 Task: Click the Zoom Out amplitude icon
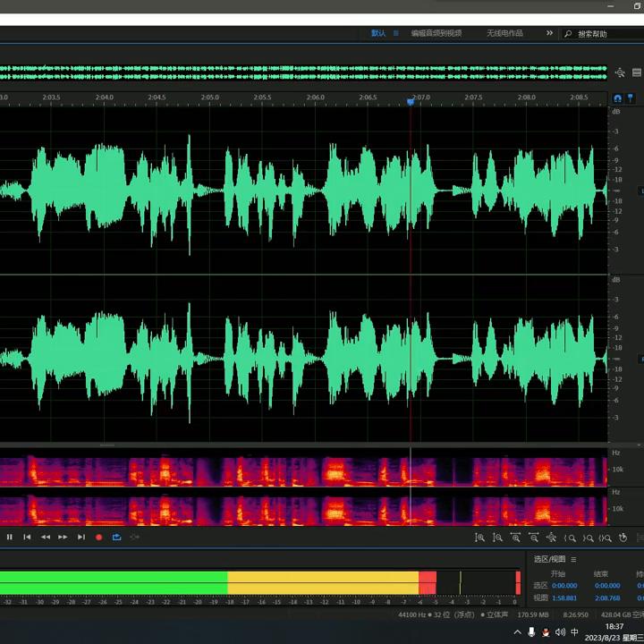tap(497, 538)
